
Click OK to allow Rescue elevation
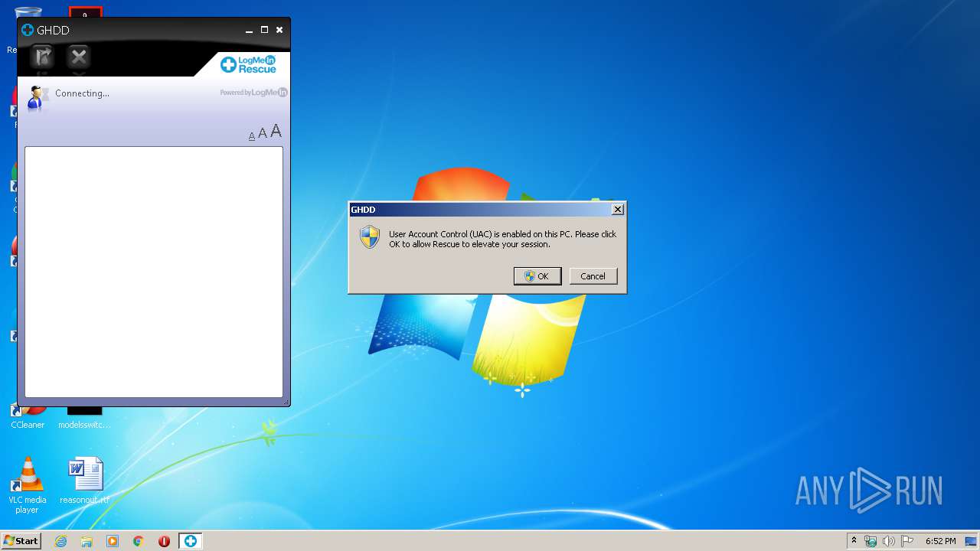(x=537, y=276)
